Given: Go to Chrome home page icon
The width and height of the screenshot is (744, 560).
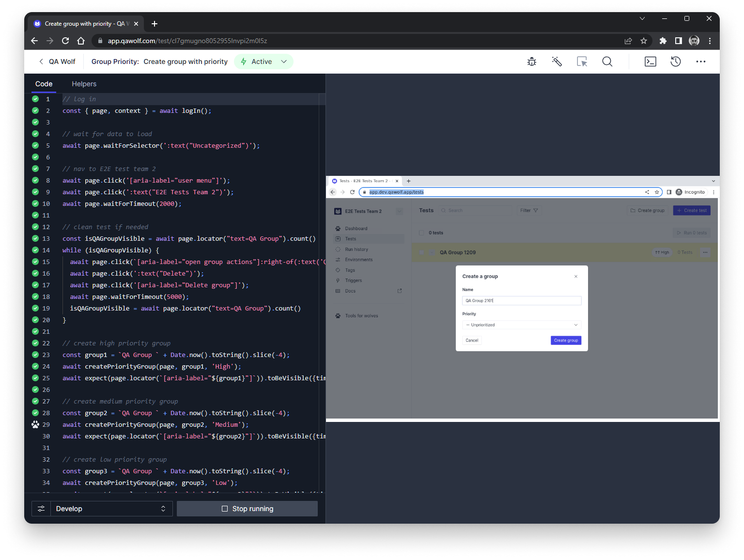Looking at the screenshot, I should coord(81,41).
